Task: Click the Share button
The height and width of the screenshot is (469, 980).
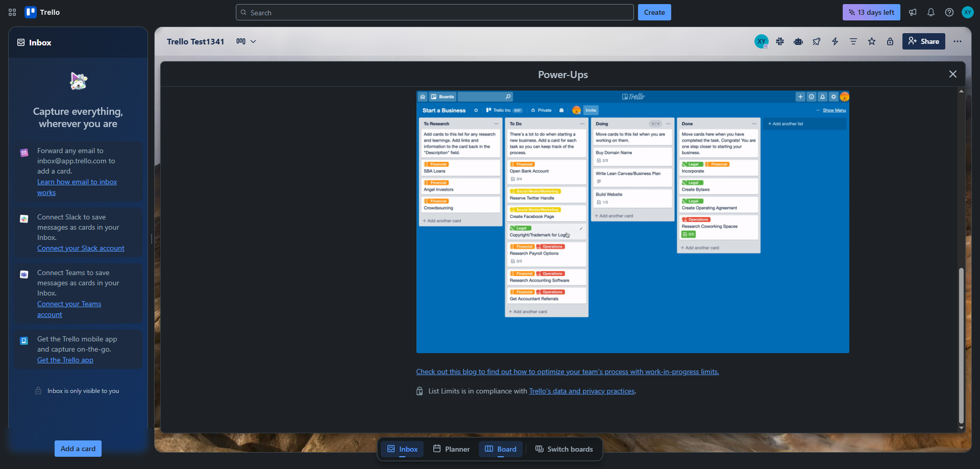Action: coord(923,41)
